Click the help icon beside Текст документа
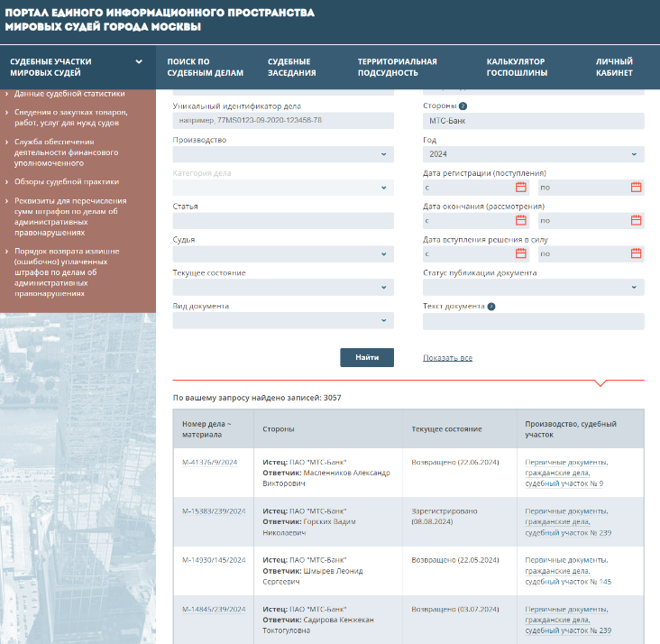The height and width of the screenshot is (644, 660). click(x=491, y=307)
